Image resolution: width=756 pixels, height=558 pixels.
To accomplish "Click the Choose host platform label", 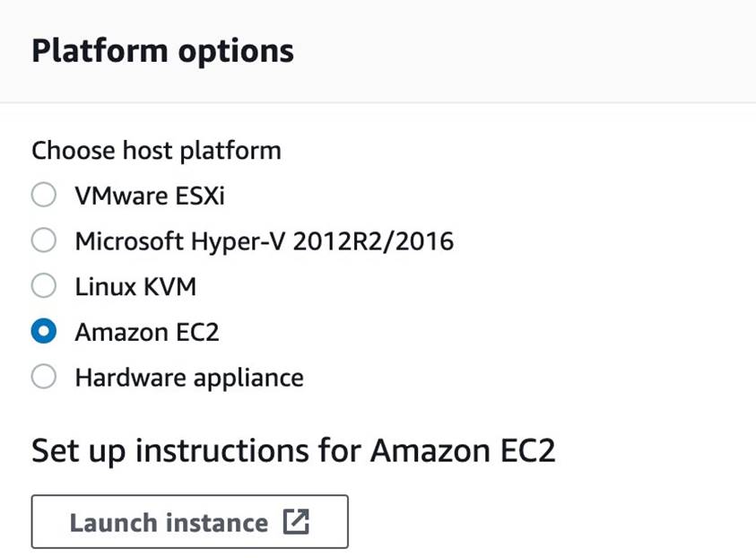I will click(156, 151).
